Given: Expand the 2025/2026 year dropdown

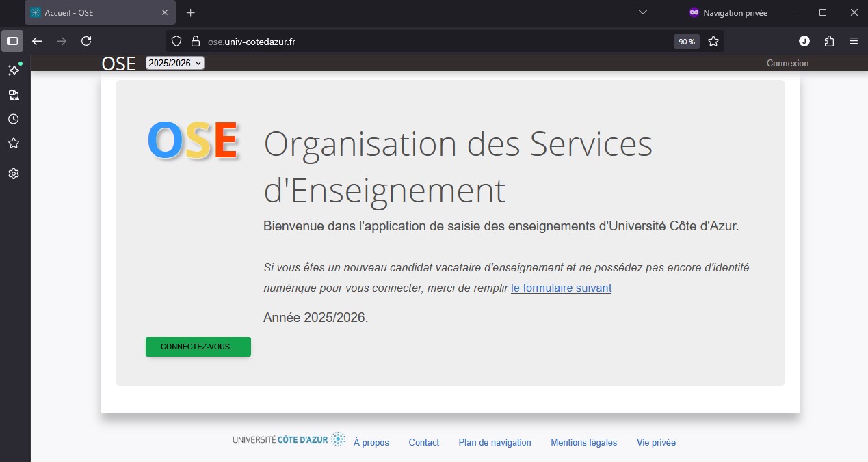Looking at the screenshot, I should (175, 63).
